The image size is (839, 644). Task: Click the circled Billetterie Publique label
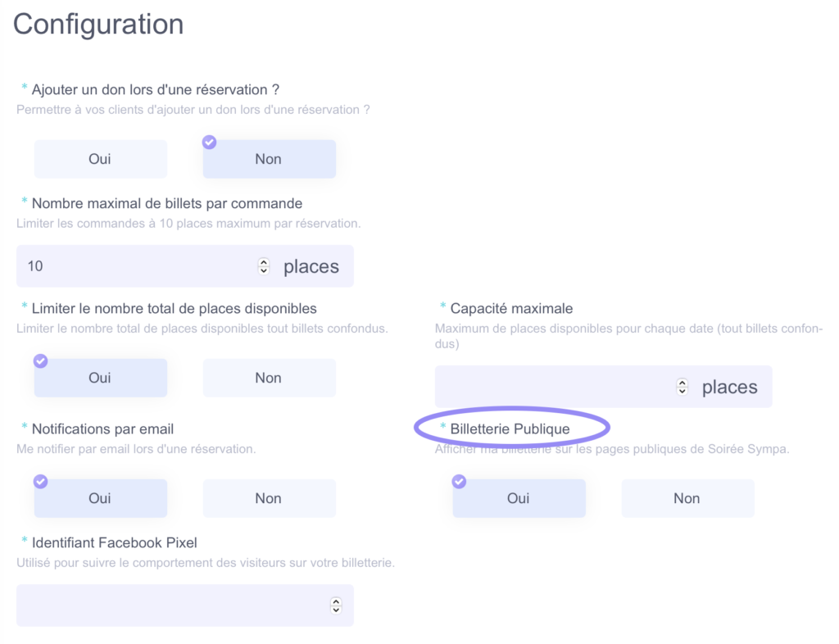click(x=510, y=429)
